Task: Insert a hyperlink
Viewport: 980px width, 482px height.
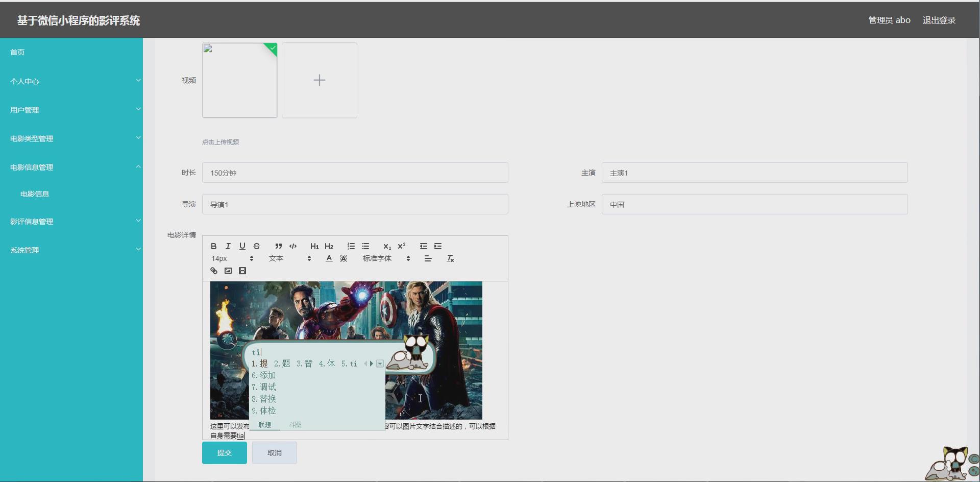Action: coord(214,271)
